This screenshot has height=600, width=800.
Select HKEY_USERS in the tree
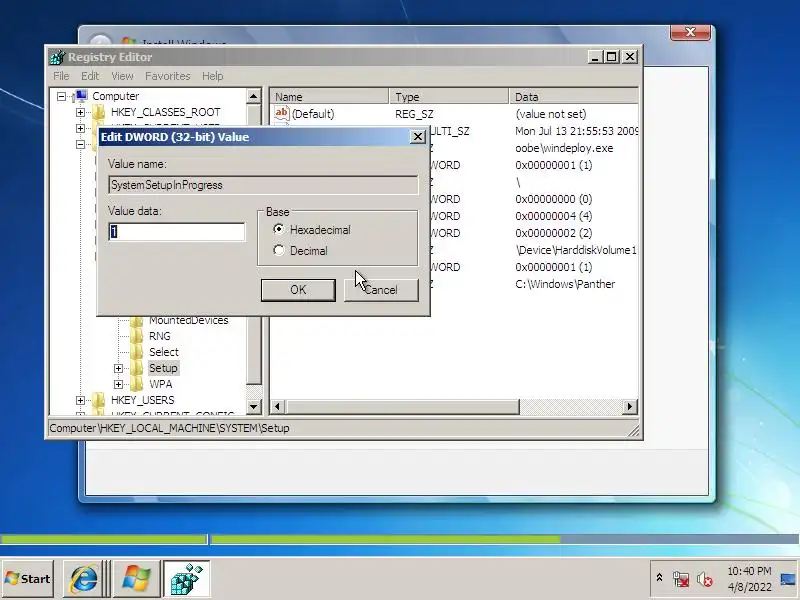[x=142, y=400]
